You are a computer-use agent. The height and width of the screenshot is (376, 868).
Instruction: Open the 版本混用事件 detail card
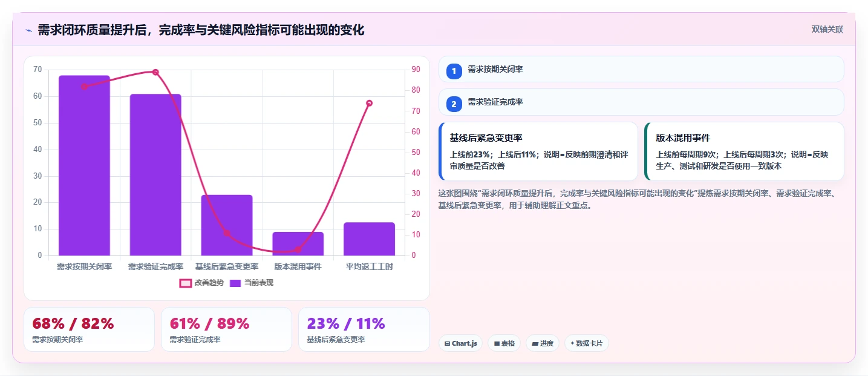[x=745, y=151]
